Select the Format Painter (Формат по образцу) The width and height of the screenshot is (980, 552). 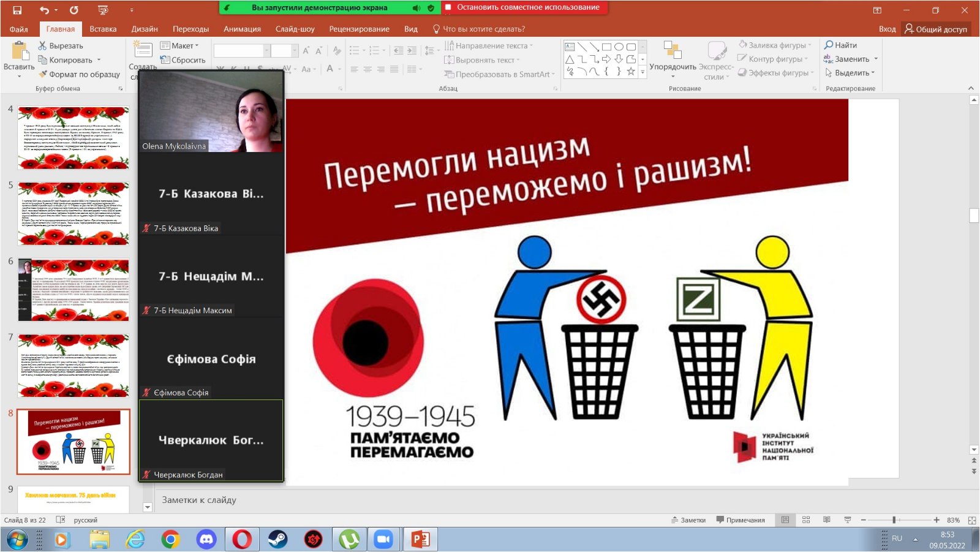click(79, 74)
